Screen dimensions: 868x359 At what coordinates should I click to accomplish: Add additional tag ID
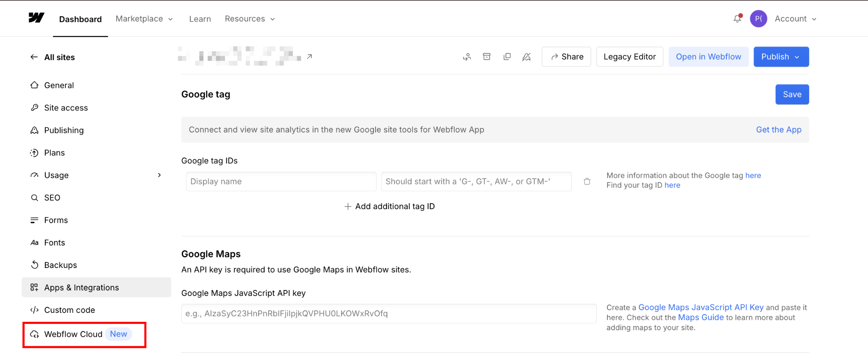coord(389,206)
